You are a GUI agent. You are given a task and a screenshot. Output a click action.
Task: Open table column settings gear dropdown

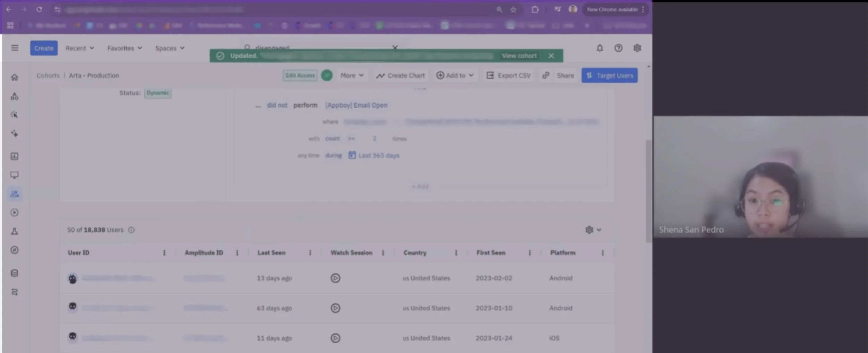(593, 230)
